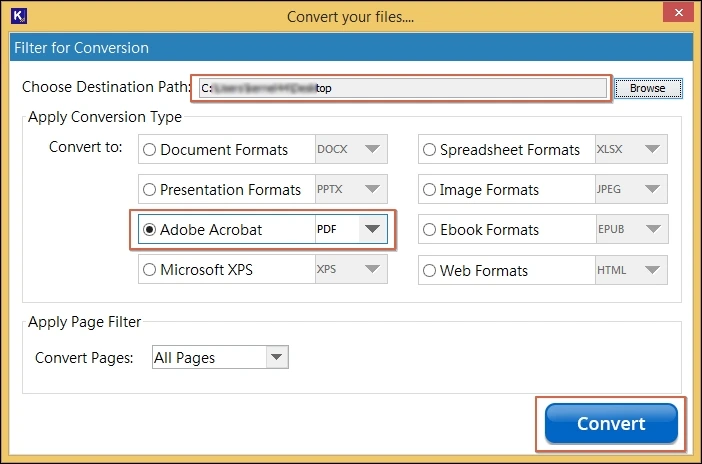
Task: Select Spreadsheet Formats radio button
Action: (429, 149)
